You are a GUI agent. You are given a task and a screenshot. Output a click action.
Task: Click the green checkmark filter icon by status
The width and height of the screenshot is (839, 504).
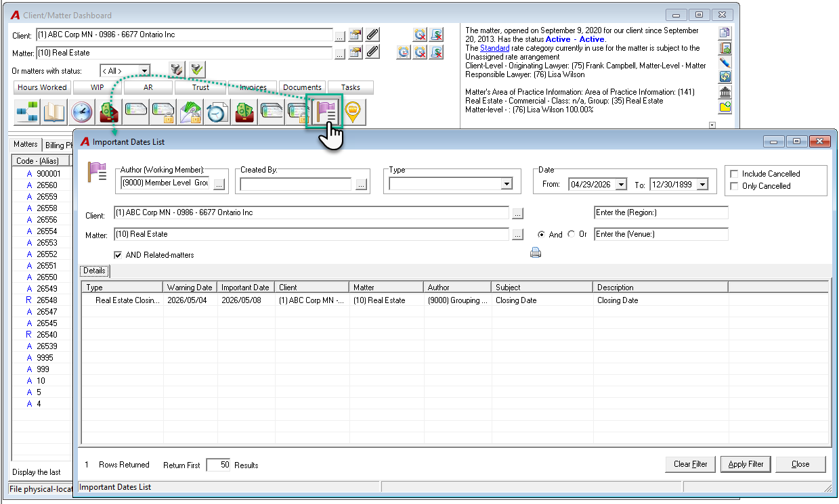pyautogui.click(x=197, y=70)
